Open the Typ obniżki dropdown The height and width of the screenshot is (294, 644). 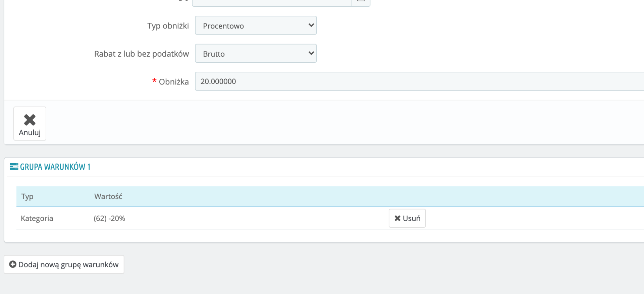[256, 25]
